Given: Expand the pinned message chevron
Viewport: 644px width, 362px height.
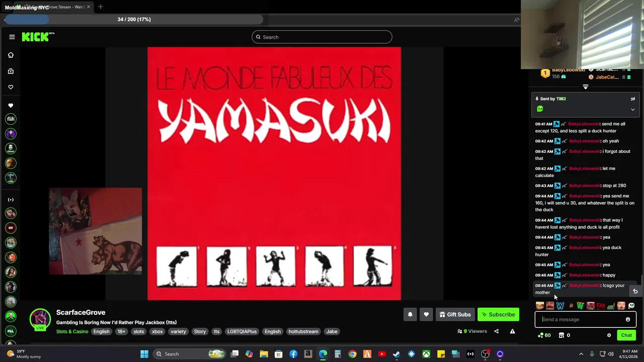Looking at the screenshot, I should point(633,110).
